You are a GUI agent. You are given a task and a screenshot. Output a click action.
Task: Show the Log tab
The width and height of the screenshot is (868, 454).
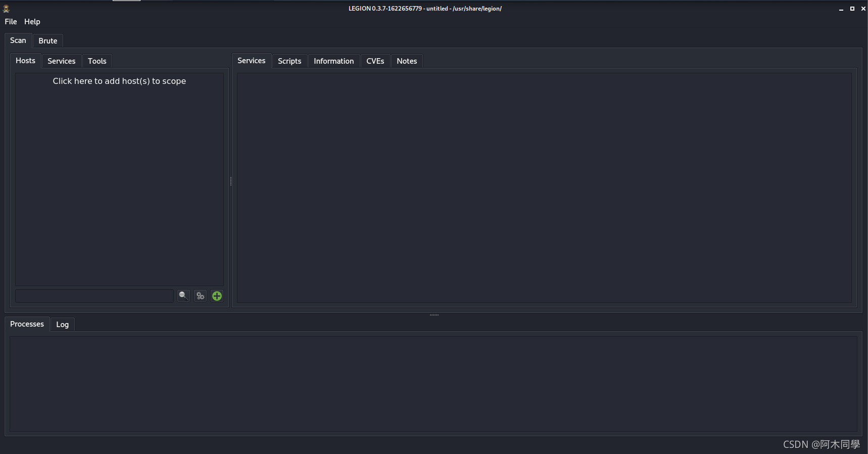[x=63, y=325]
